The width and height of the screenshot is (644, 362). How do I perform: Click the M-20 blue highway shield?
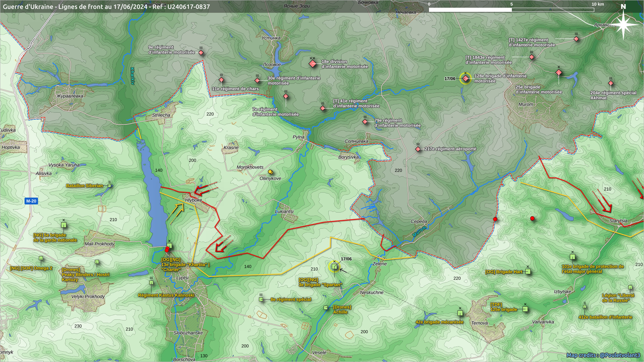coord(31,201)
